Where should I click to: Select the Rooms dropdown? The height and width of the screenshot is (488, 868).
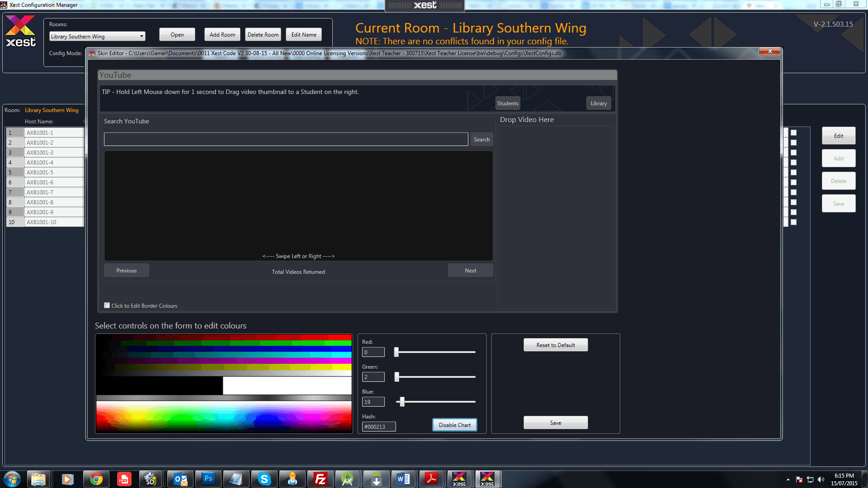coord(97,36)
